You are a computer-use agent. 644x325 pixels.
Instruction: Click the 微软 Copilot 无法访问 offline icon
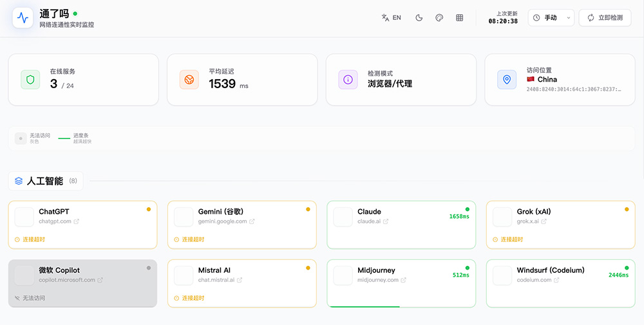17,299
